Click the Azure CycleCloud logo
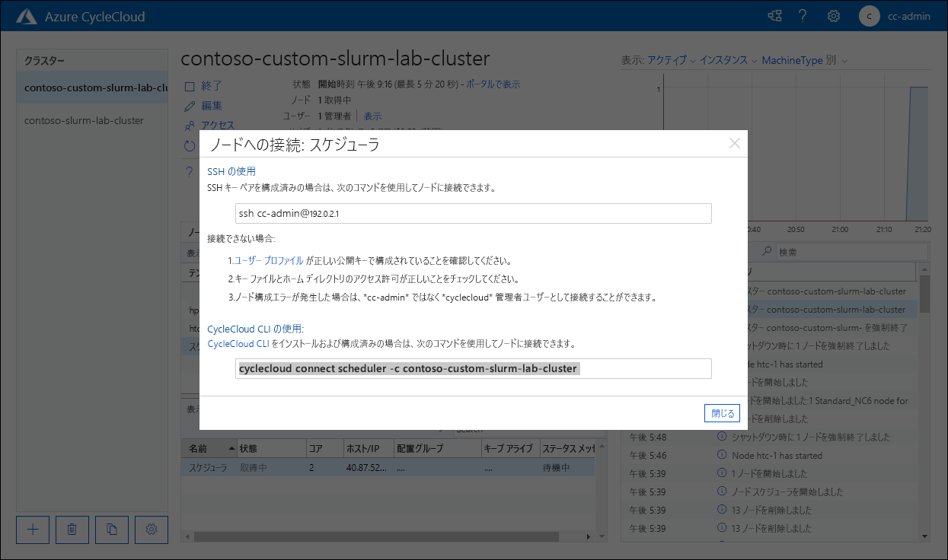The image size is (948, 560). pos(27,15)
